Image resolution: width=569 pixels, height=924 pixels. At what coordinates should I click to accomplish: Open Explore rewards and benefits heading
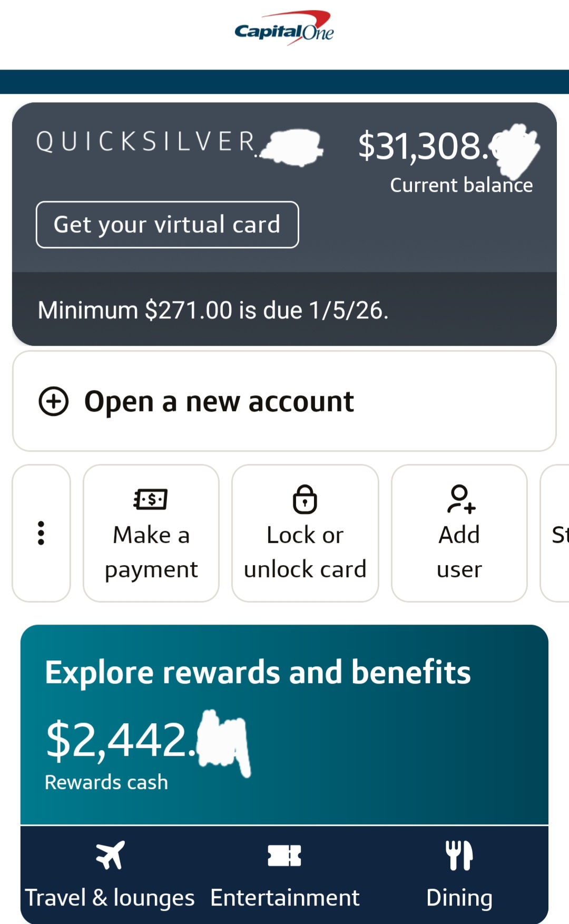point(258,673)
